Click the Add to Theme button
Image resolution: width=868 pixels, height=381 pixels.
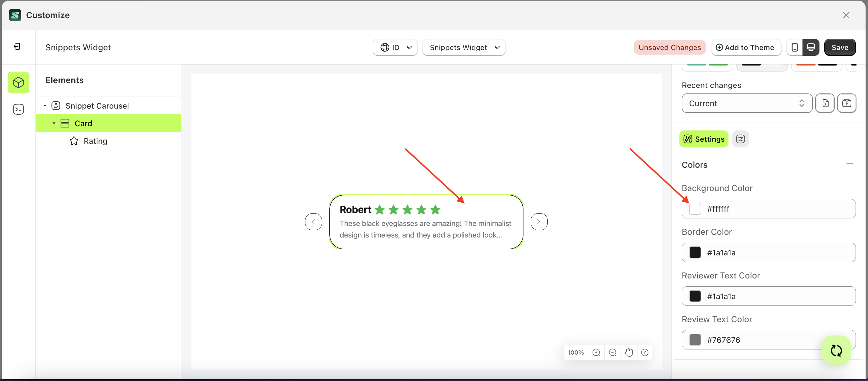point(746,47)
